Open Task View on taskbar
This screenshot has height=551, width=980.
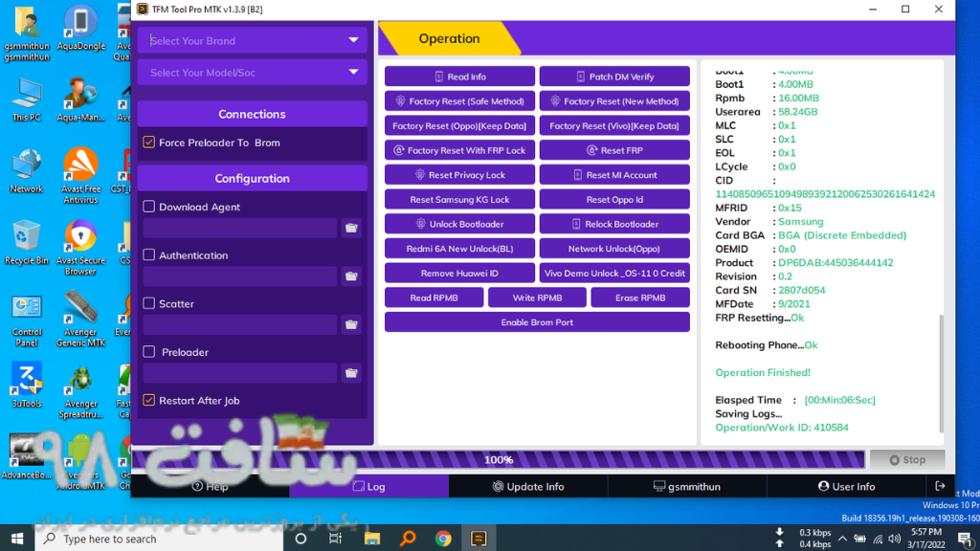(336, 539)
